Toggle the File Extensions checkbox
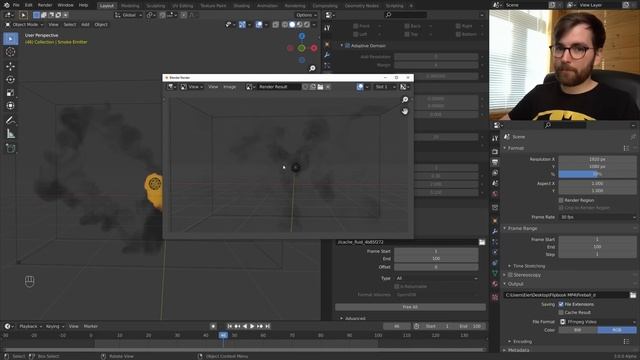The height and width of the screenshot is (360, 640). point(561,304)
